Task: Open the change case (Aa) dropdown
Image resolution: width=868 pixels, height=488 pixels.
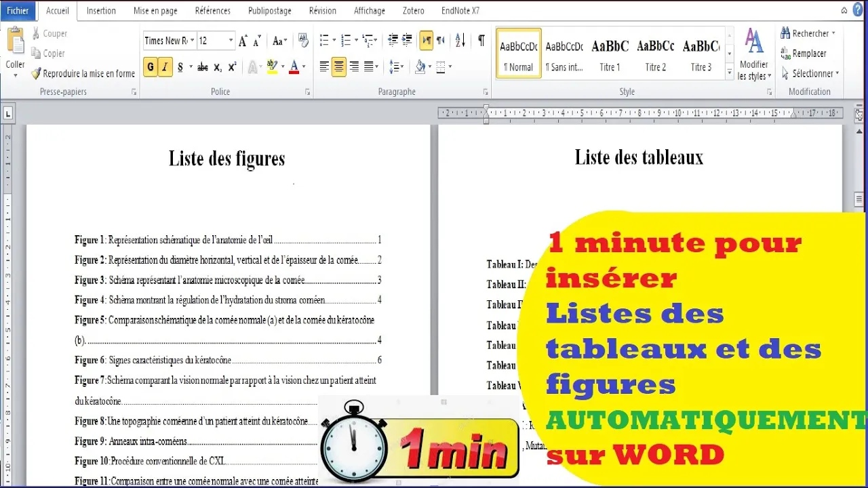Action: click(279, 41)
